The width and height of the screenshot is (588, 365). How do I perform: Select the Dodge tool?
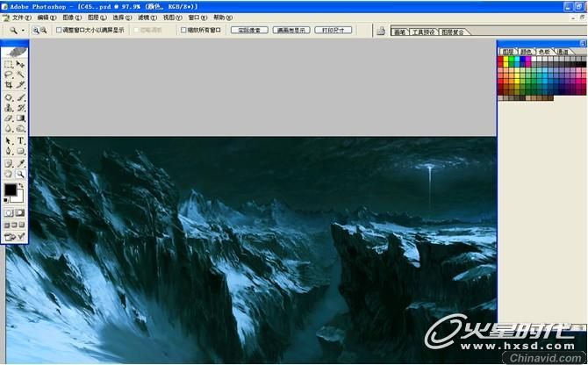(x=21, y=128)
